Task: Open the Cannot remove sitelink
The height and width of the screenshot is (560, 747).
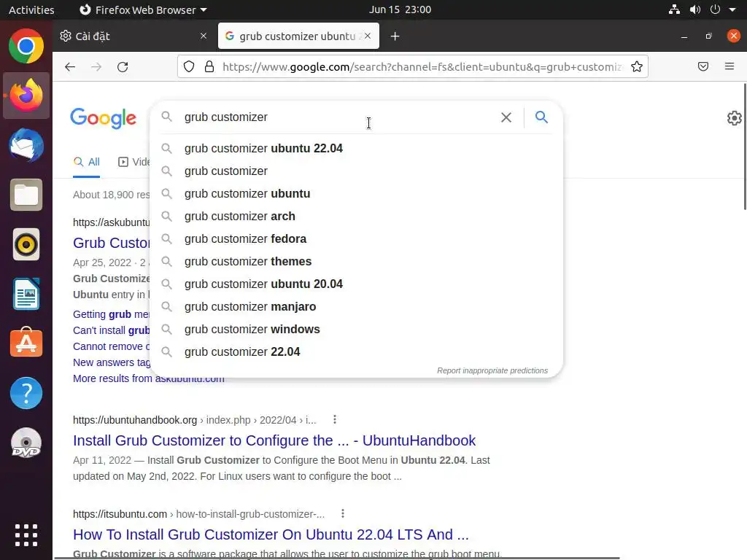Action: 112,346
